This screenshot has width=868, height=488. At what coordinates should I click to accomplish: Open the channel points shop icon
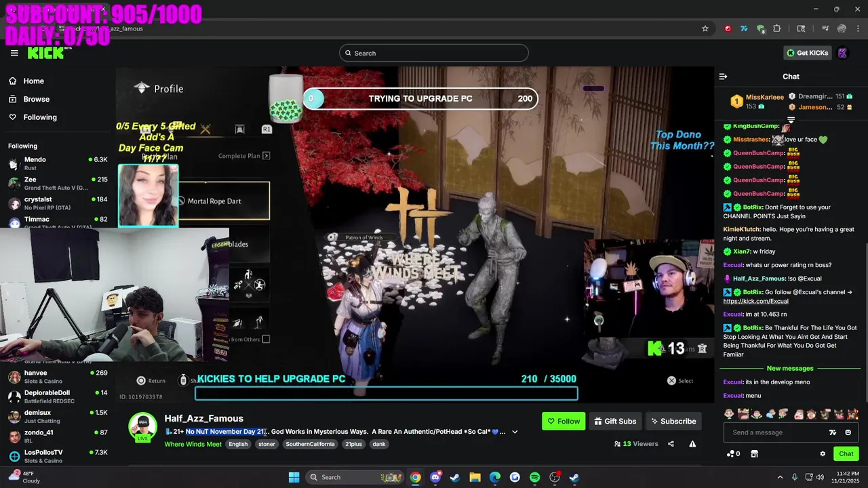(x=754, y=454)
